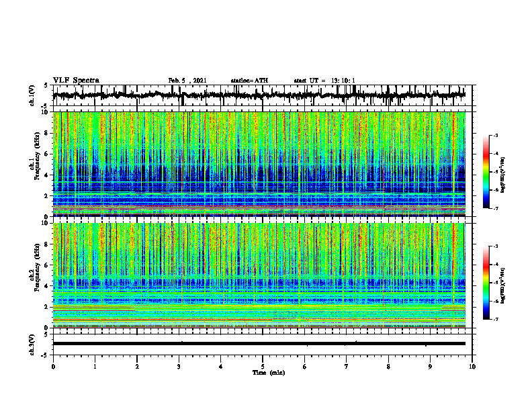Click the '-6' tick on ch.2 color bar
Screen dimensions: 532x411
(496, 301)
